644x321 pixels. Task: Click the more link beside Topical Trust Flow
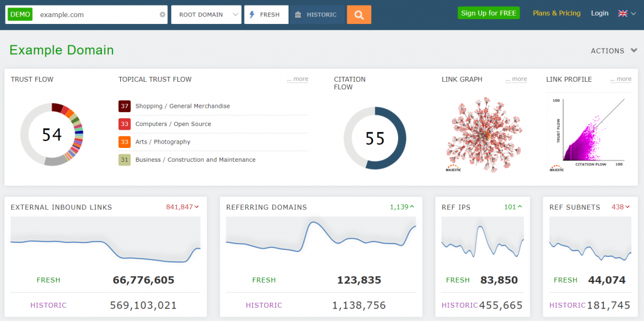pyautogui.click(x=297, y=79)
